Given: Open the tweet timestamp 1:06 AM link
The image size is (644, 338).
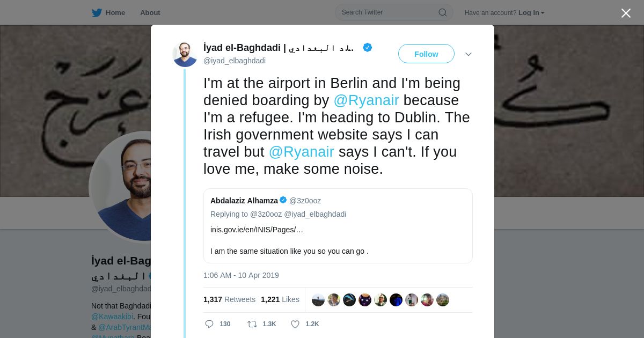Looking at the screenshot, I should [x=241, y=275].
